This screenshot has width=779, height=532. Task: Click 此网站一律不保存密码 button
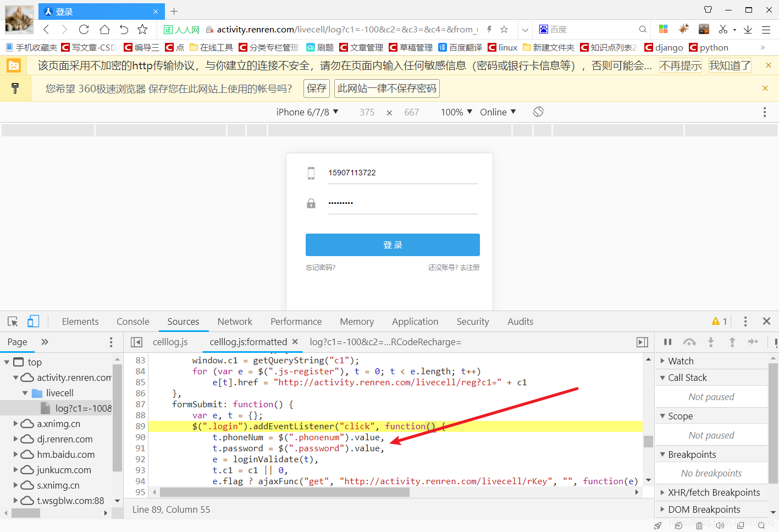coord(387,88)
